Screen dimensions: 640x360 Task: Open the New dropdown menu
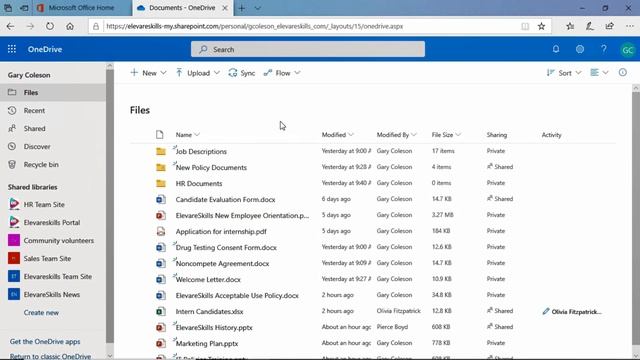[x=148, y=73]
